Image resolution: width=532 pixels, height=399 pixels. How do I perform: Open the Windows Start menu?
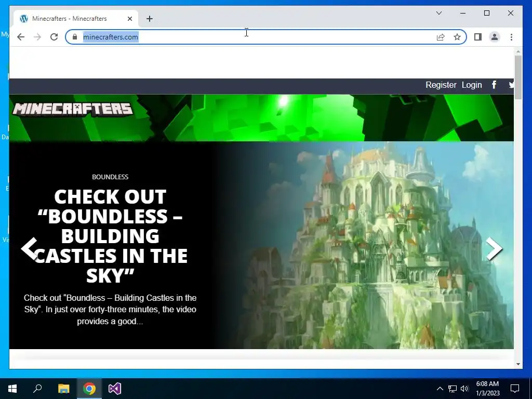[x=12, y=389]
